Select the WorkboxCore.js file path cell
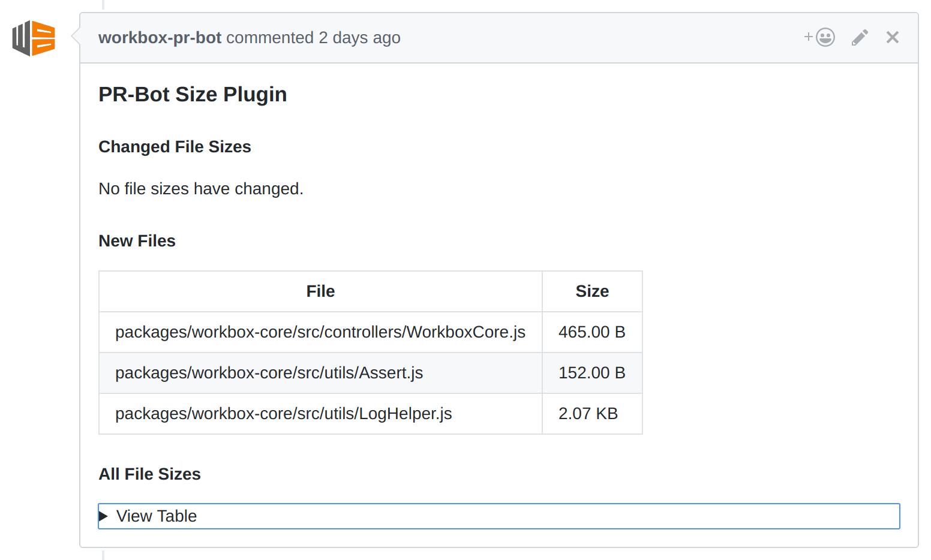Screen dimensions: 931x560 (320, 332)
